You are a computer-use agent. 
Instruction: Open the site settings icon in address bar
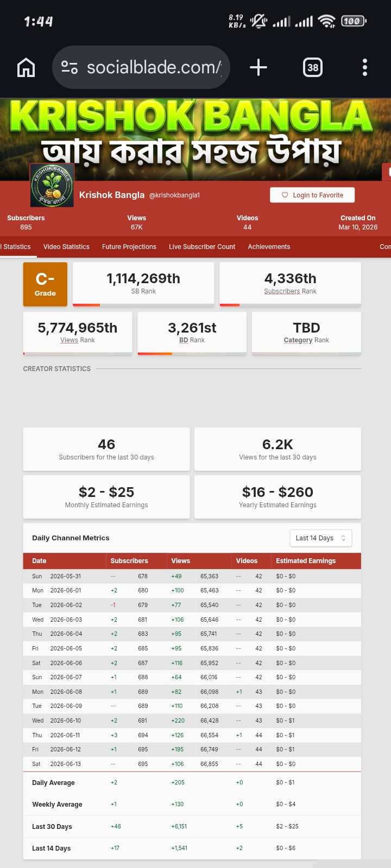70,68
